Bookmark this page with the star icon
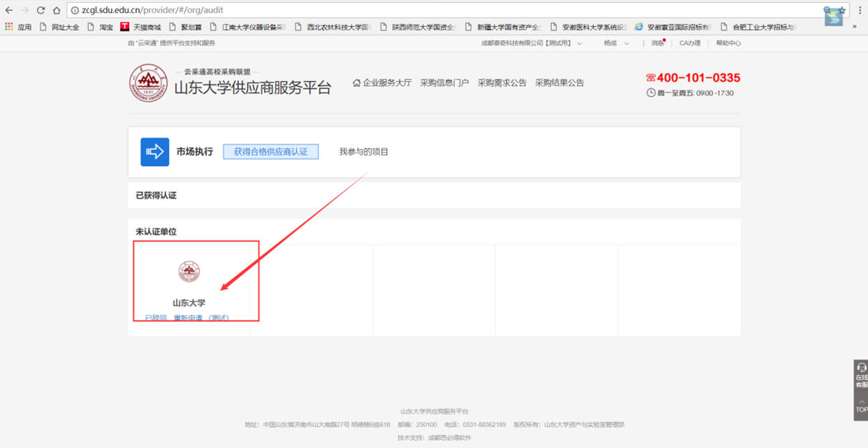Screen dimensions: 868x448 (842, 10)
